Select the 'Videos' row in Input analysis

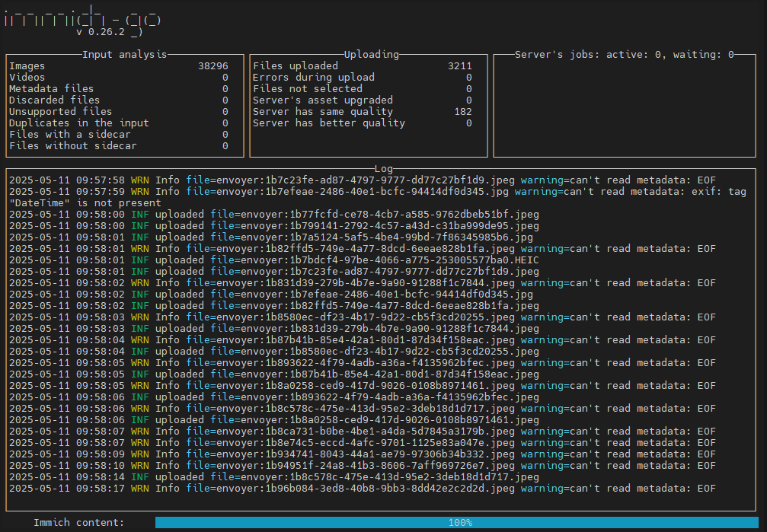(x=118, y=78)
